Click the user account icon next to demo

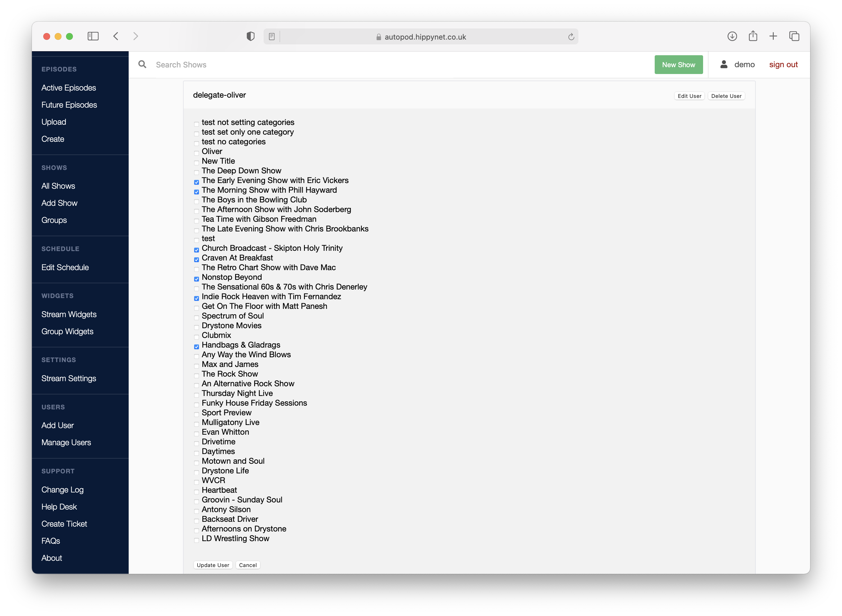[x=724, y=64]
